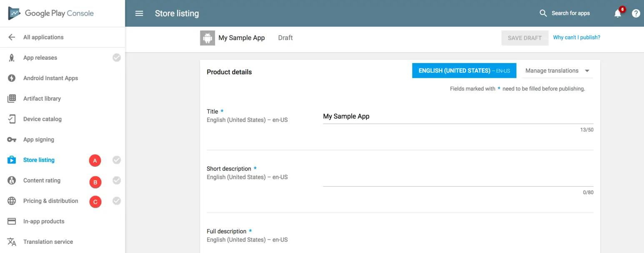Click the App signing key icon
The width and height of the screenshot is (644, 253).
12,139
